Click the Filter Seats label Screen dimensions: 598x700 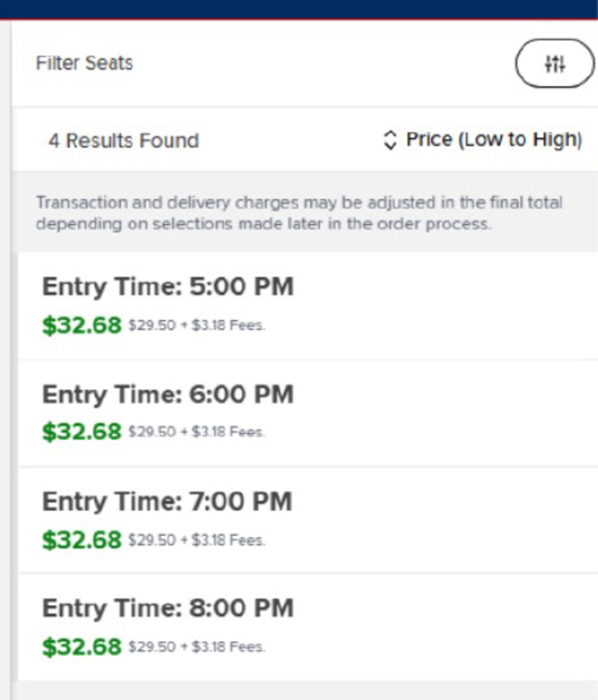click(x=84, y=63)
